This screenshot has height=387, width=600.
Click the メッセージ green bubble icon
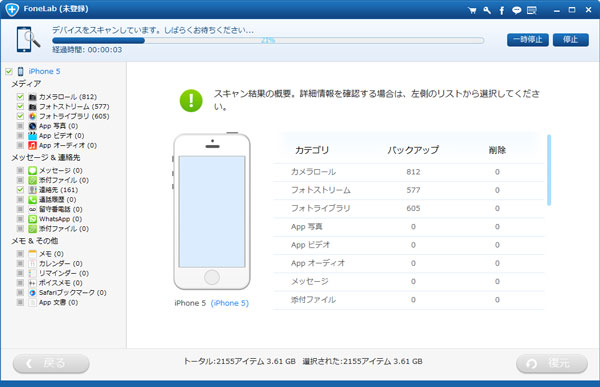click(33, 170)
